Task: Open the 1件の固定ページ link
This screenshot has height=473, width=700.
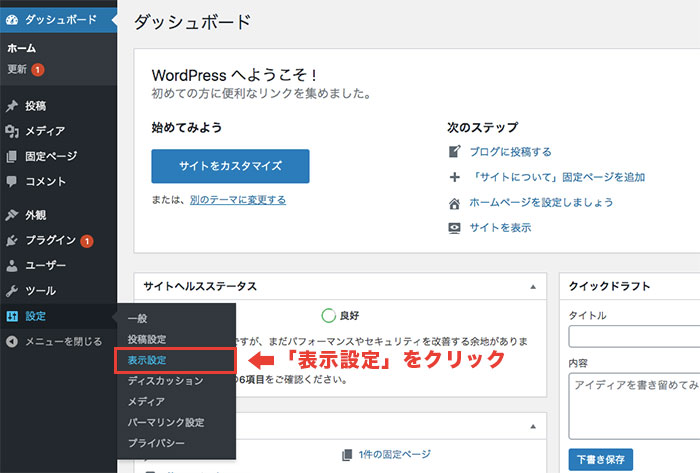Action: click(x=395, y=454)
